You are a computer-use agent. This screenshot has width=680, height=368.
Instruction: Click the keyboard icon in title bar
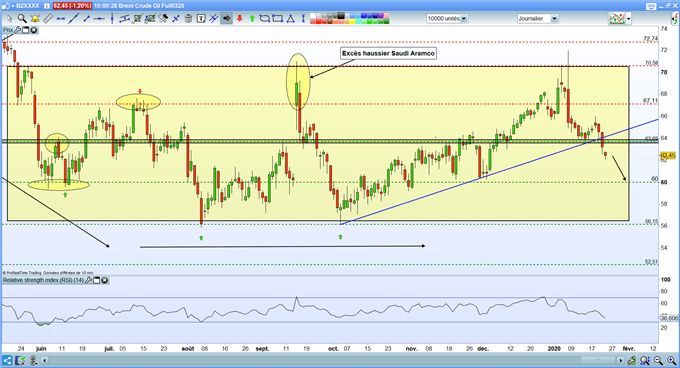click(x=651, y=6)
